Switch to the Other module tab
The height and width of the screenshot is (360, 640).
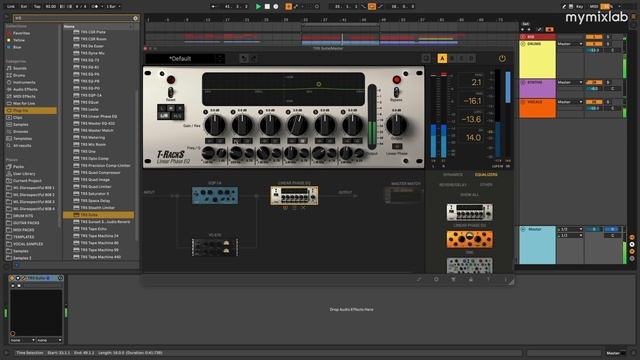[486, 185]
